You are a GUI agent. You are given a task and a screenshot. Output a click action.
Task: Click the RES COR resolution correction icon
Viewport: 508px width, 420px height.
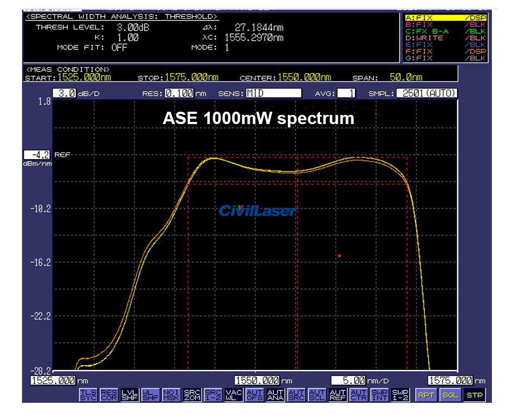109,395
